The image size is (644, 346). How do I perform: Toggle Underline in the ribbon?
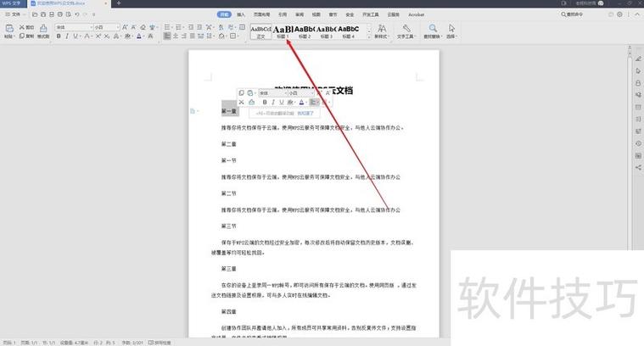(76, 36)
